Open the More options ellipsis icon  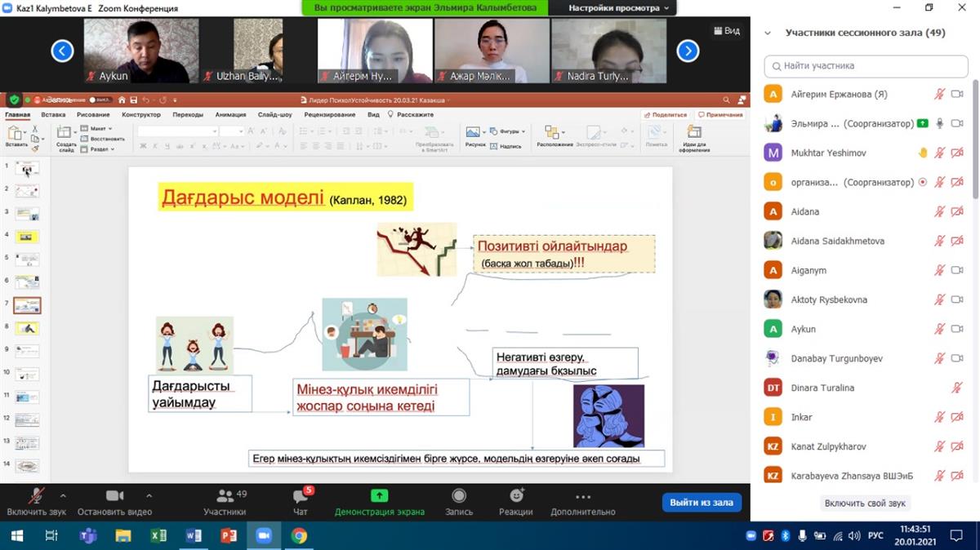click(x=582, y=496)
